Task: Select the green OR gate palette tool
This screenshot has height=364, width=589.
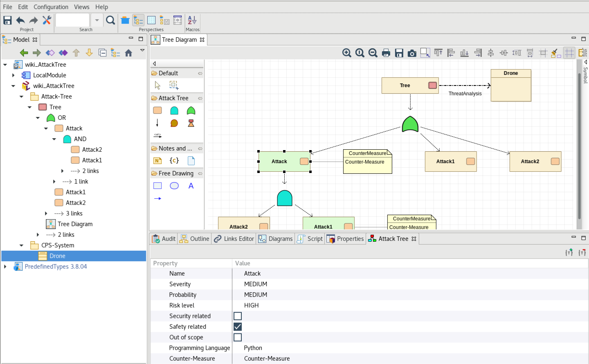Action: [191, 110]
